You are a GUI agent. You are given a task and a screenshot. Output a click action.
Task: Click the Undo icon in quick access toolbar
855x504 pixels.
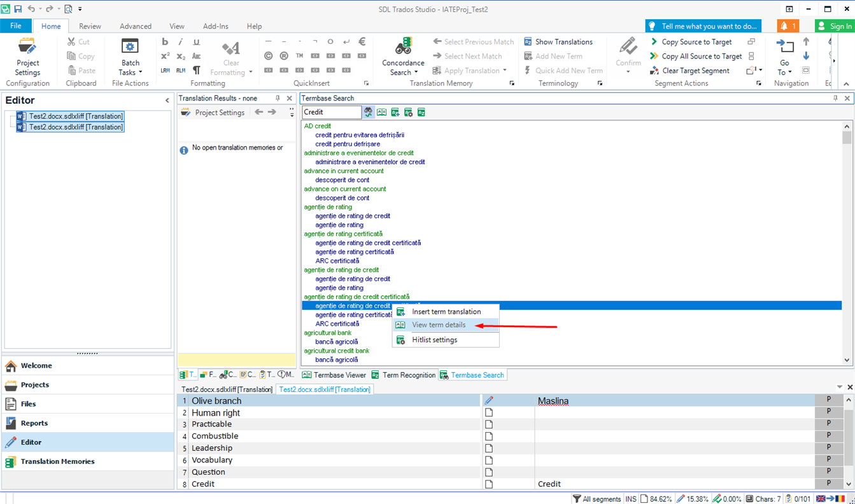click(31, 9)
